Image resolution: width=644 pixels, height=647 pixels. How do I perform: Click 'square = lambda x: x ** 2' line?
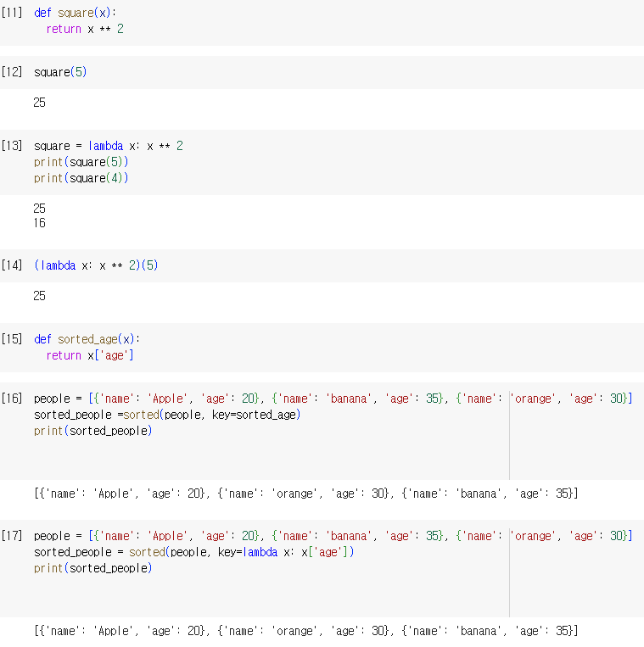coord(108,146)
